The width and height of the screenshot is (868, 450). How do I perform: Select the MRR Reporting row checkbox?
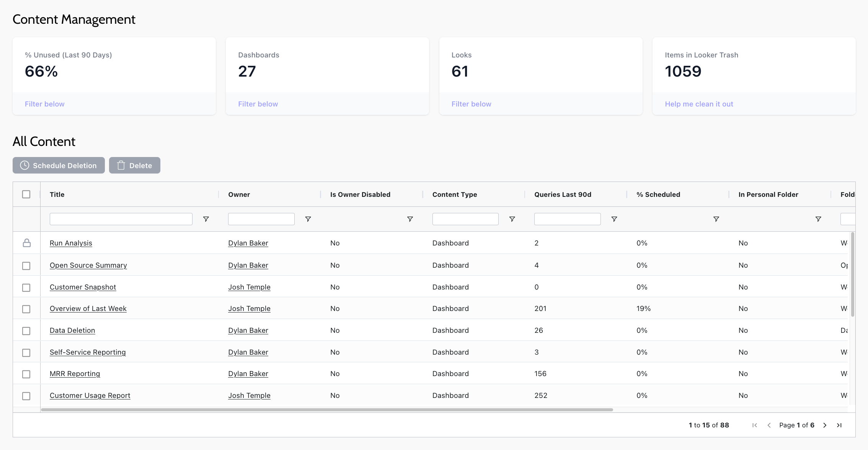[26, 374]
